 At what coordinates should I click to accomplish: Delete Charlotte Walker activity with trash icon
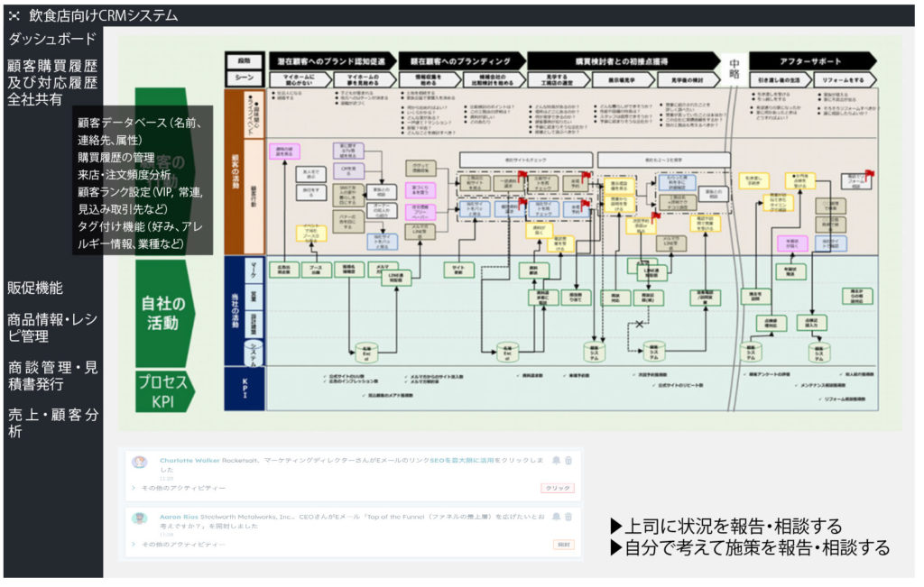pos(568,460)
